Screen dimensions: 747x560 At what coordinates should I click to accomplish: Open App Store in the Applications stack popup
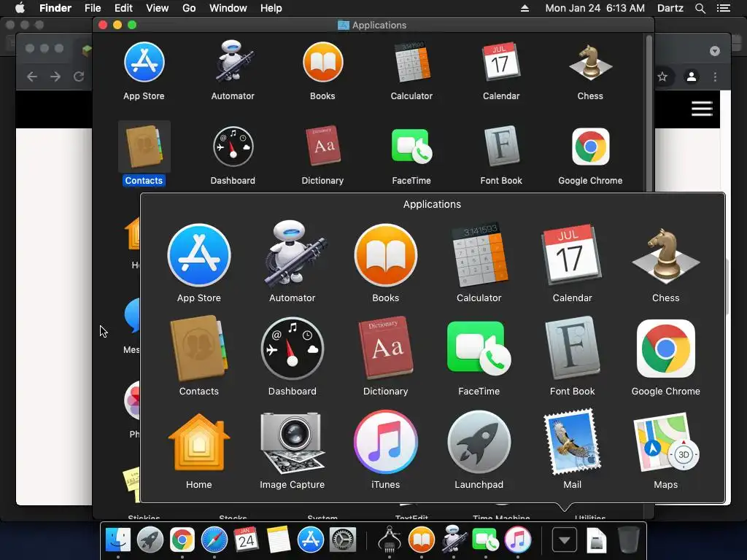coord(199,255)
